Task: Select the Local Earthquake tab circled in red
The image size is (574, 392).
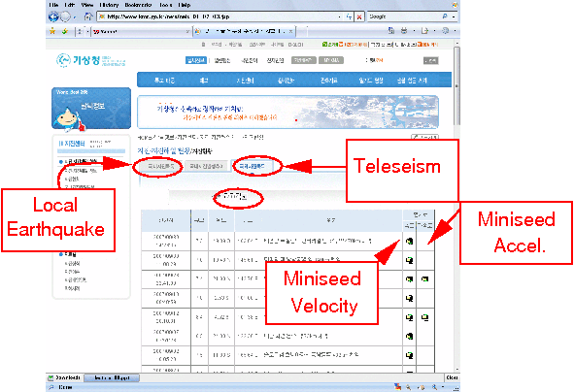Action: point(158,166)
